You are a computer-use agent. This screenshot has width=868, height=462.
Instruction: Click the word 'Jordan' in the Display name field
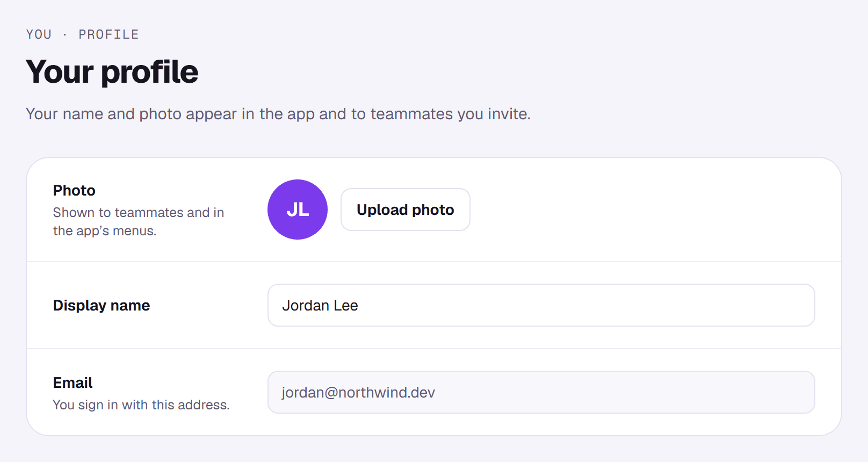(x=306, y=305)
